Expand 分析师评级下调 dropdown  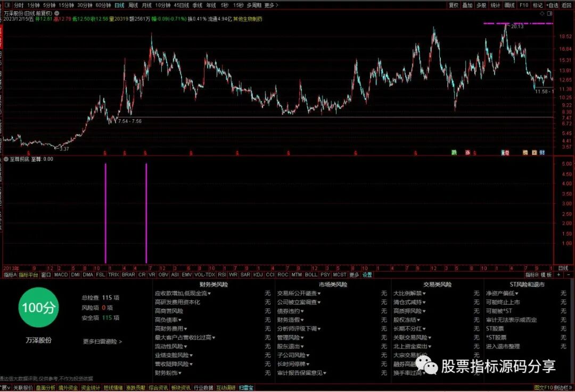[299, 329]
